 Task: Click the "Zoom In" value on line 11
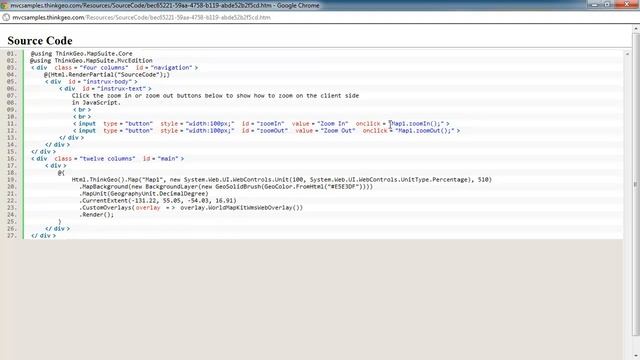coord(333,124)
